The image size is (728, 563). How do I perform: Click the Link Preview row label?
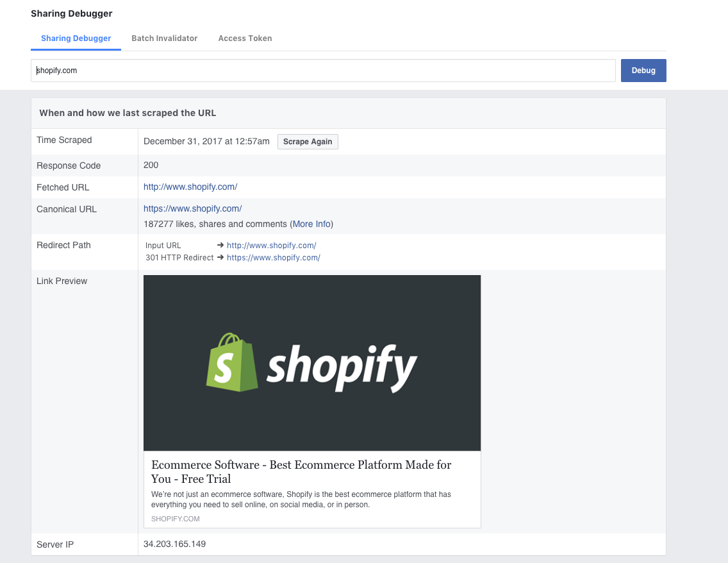pos(62,281)
